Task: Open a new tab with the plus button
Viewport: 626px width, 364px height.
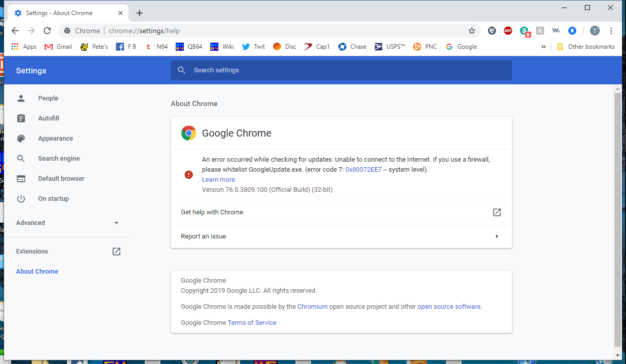Action: tap(140, 13)
